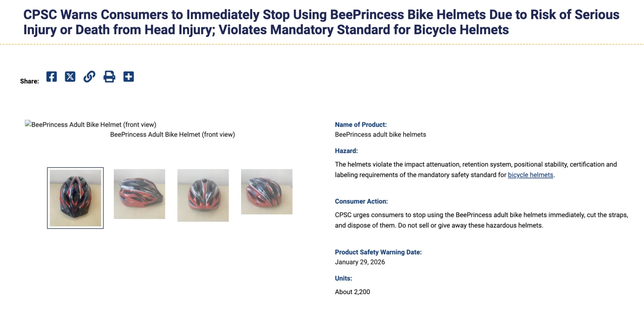Copy the page link using the chain icon

click(89, 77)
